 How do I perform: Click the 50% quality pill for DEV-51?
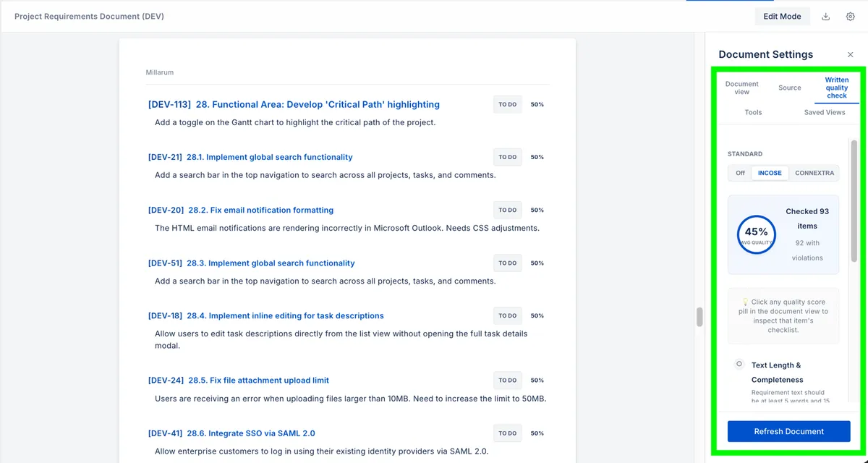(537, 263)
